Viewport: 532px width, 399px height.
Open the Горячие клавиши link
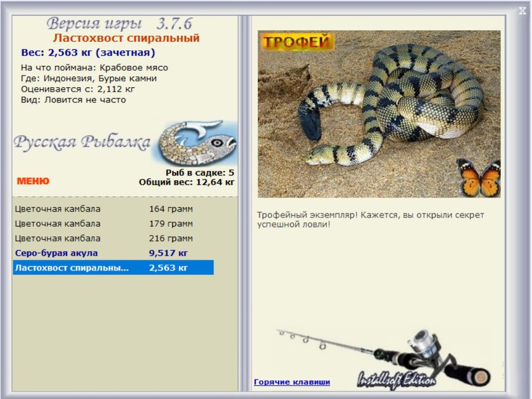click(x=292, y=382)
